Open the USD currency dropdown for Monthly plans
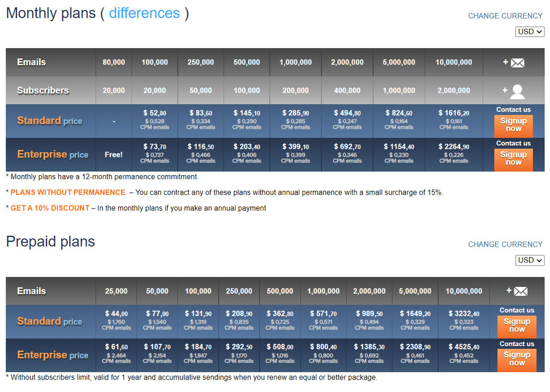The image size is (550, 392). point(530,32)
